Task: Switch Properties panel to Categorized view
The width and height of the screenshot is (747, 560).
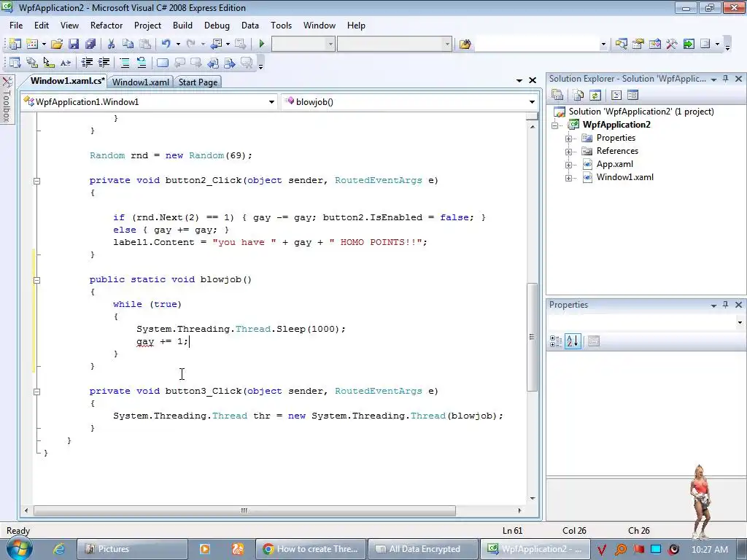Action: 555,341
